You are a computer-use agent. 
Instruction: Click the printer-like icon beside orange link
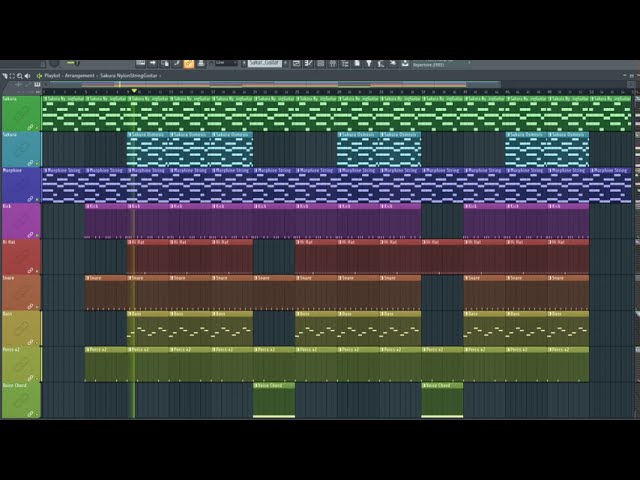[201, 63]
